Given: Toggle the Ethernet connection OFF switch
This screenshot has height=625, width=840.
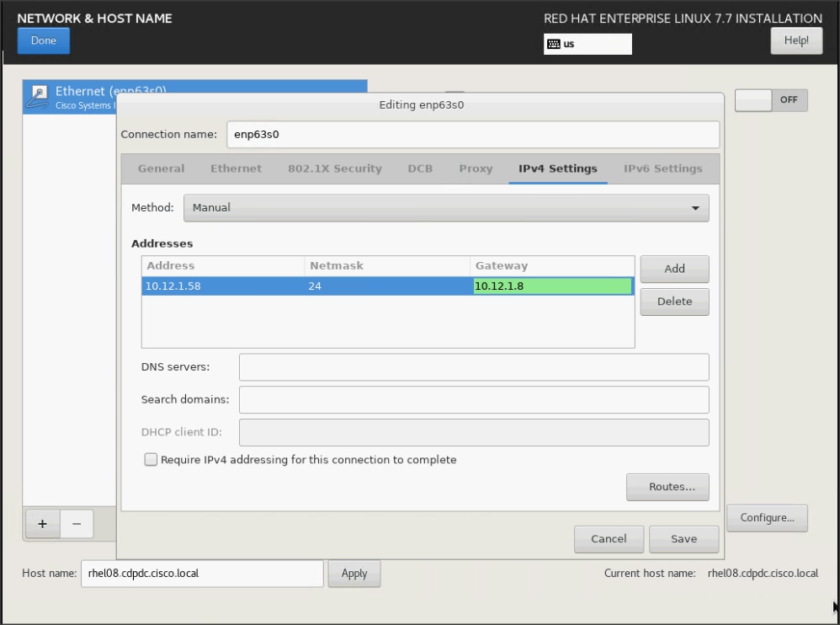Looking at the screenshot, I should pos(771,100).
